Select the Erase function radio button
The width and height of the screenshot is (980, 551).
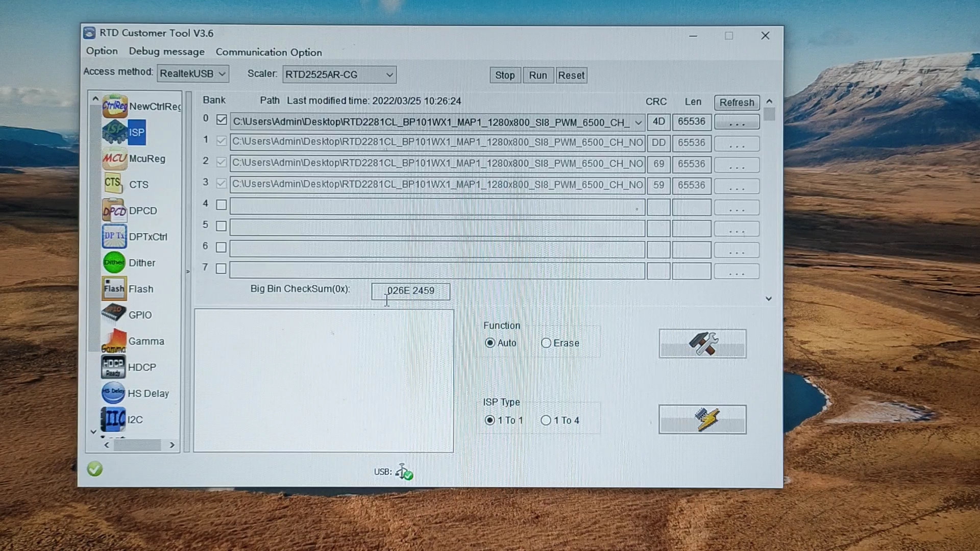click(546, 343)
